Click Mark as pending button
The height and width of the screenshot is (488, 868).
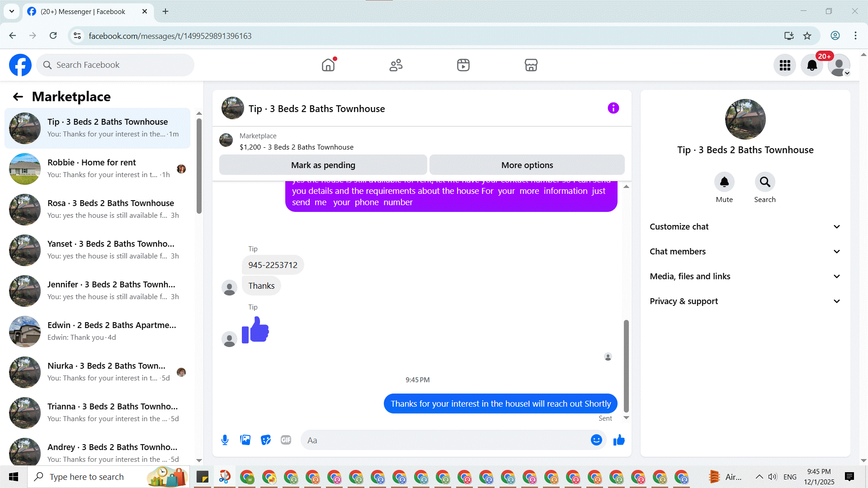point(323,165)
